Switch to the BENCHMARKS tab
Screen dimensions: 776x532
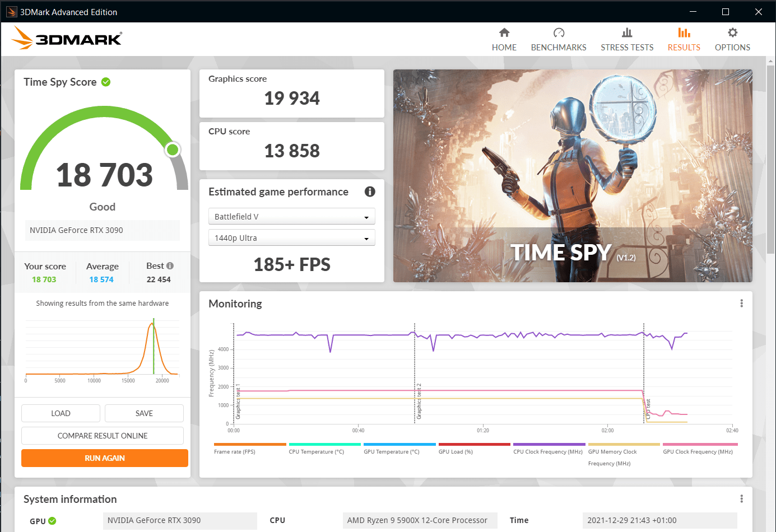click(559, 40)
